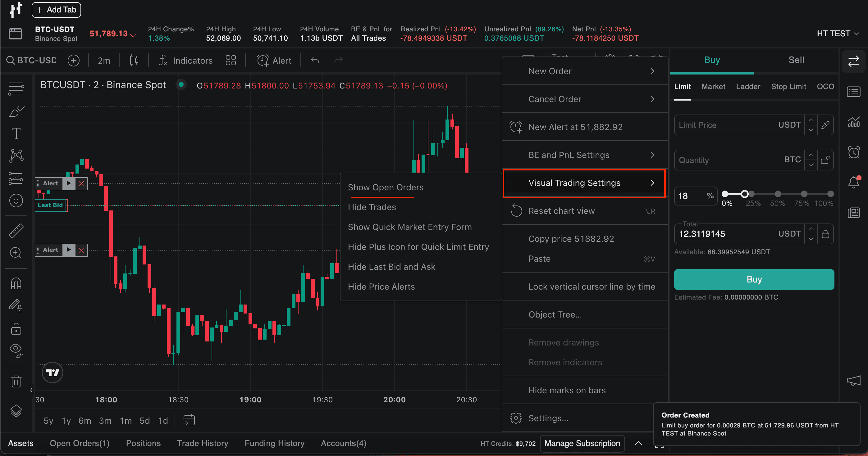Increase Limit Price with up stepper
The width and height of the screenshot is (868, 456).
(x=811, y=120)
